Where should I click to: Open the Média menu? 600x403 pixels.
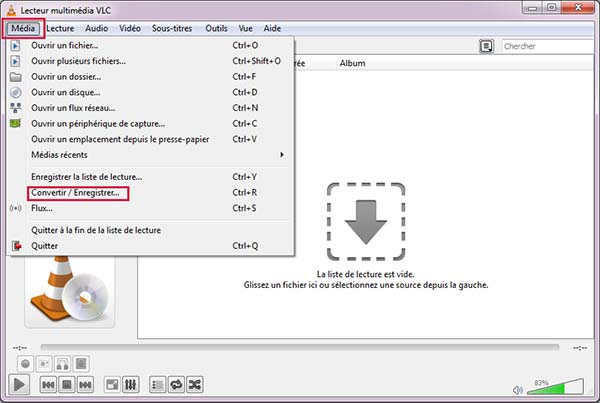point(23,28)
